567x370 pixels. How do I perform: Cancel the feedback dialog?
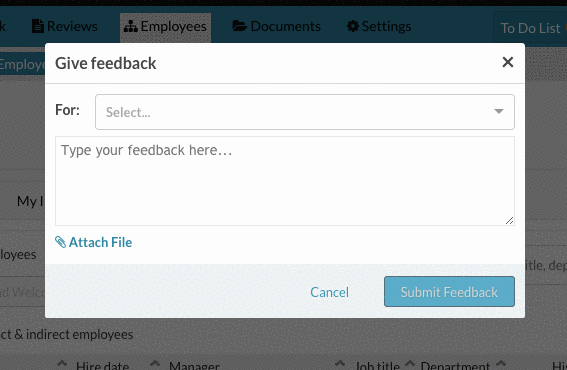tap(329, 292)
